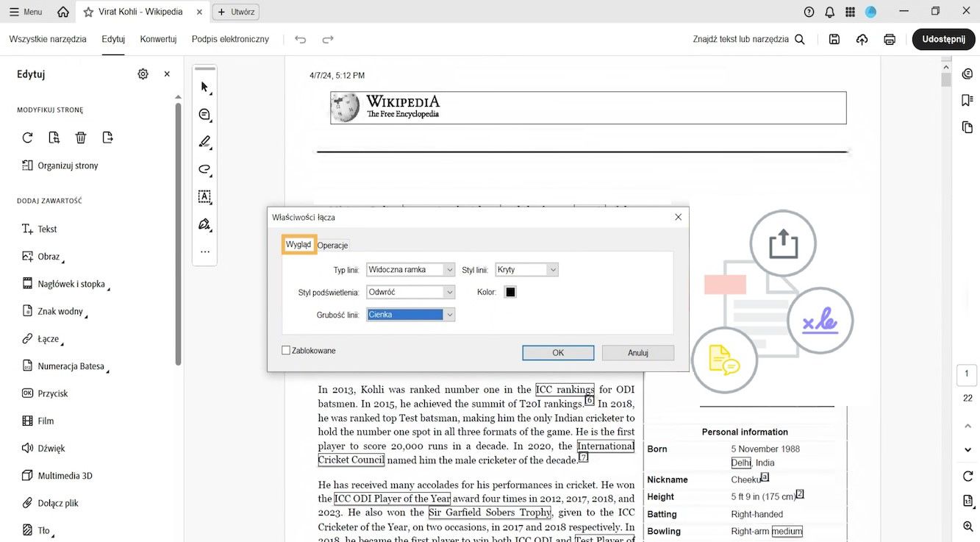Viewport: 980px width, 542px height.
Task: Follow the ICC rankings link
Action: [565, 390]
